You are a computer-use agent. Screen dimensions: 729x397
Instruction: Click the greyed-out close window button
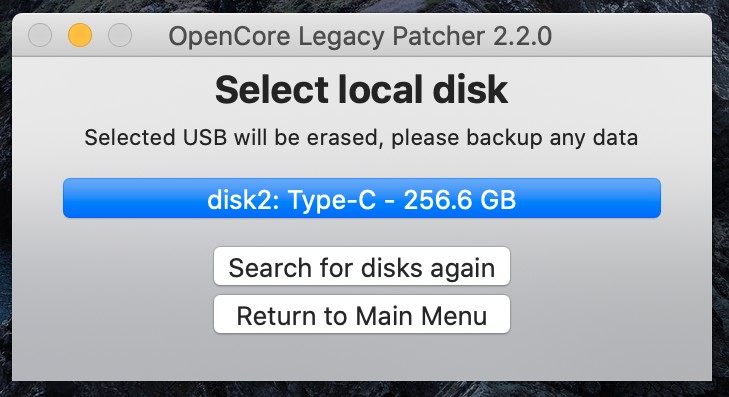(x=40, y=35)
